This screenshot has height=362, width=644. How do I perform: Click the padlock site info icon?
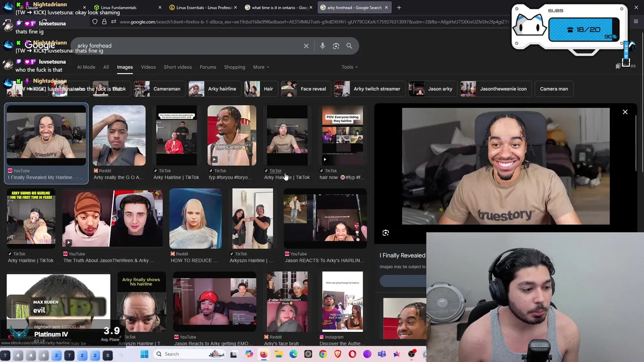104,22
